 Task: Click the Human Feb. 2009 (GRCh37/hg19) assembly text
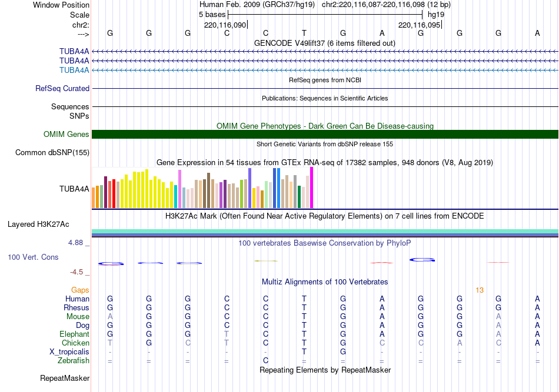(x=257, y=5)
